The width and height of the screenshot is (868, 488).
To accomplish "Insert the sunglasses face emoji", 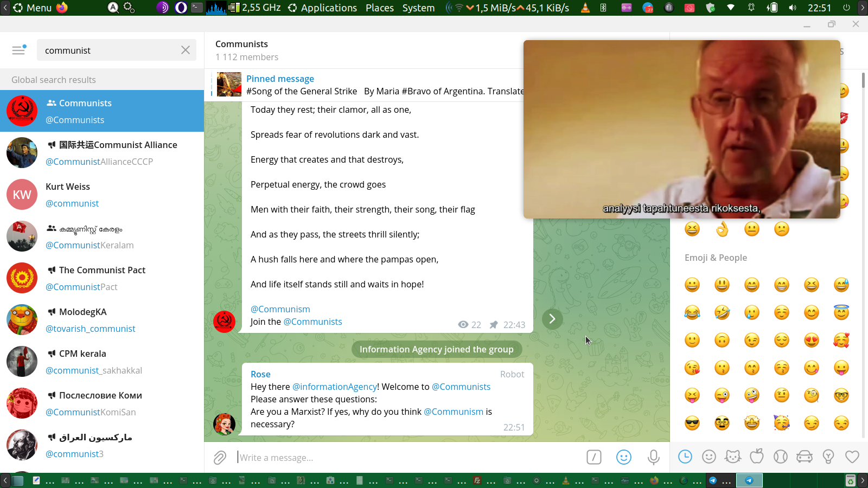I will (x=692, y=423).
